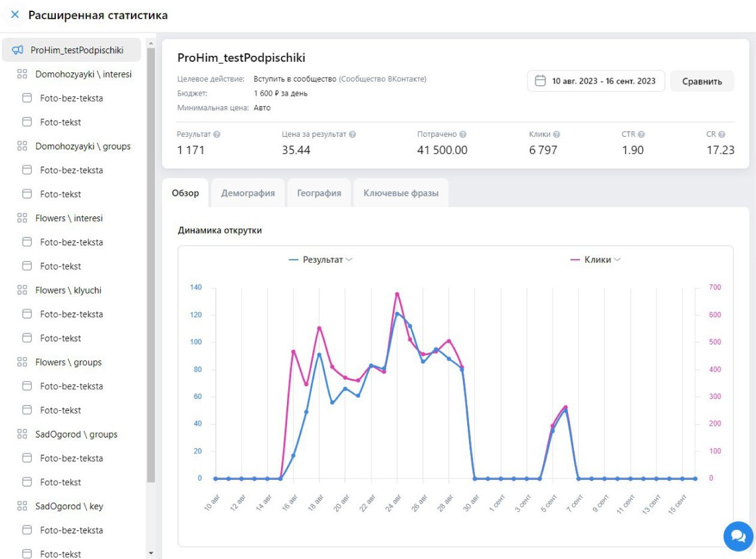
Task: Click the group icon for Flowers \ klyuchi
Action: [22, 290]
